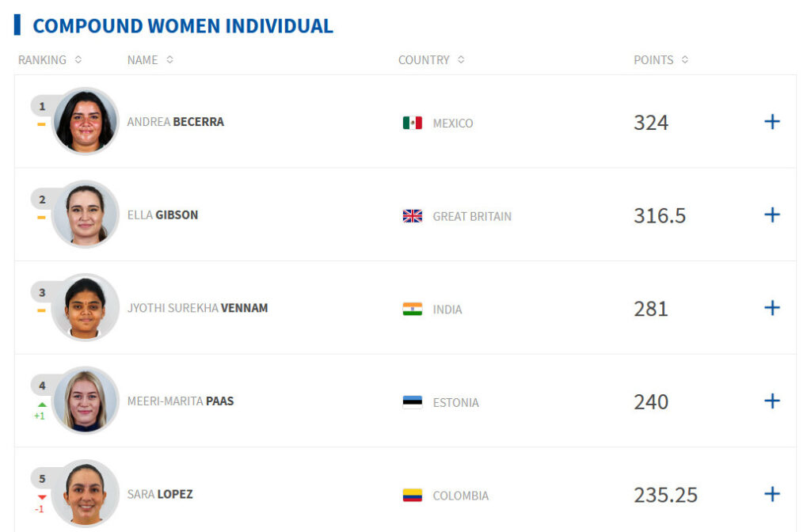Open Andrea Becerra name link
811x532 pixels.
click(175, 121)
